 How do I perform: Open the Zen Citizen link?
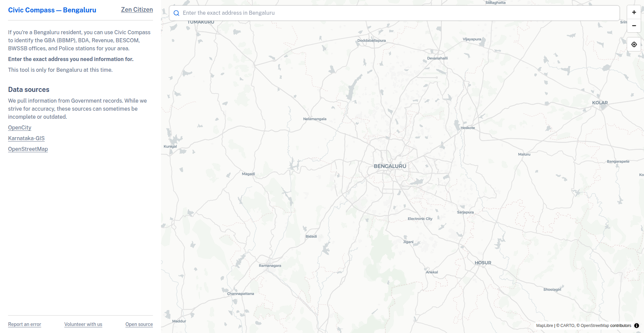click(x=137, y=10)
